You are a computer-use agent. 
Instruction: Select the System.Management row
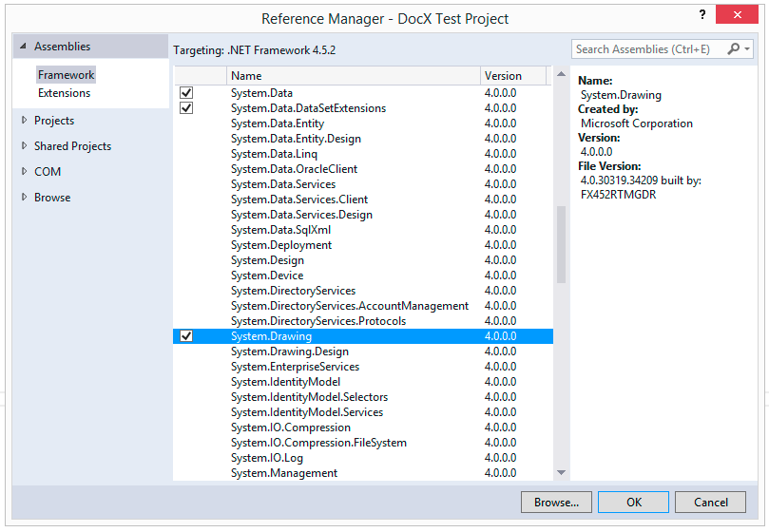click(363, 473)
